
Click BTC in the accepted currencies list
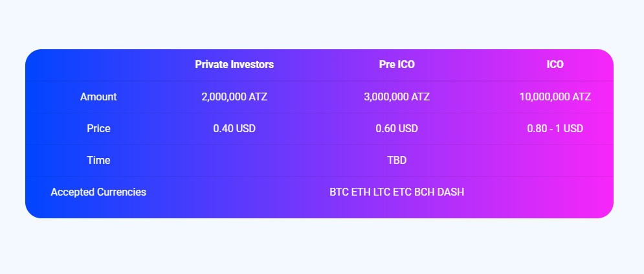[339, 192]
